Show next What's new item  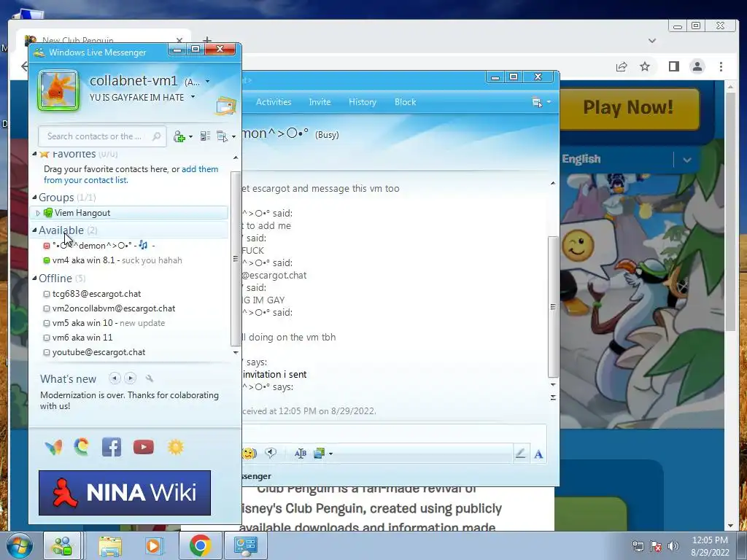[x=130, y=378]
